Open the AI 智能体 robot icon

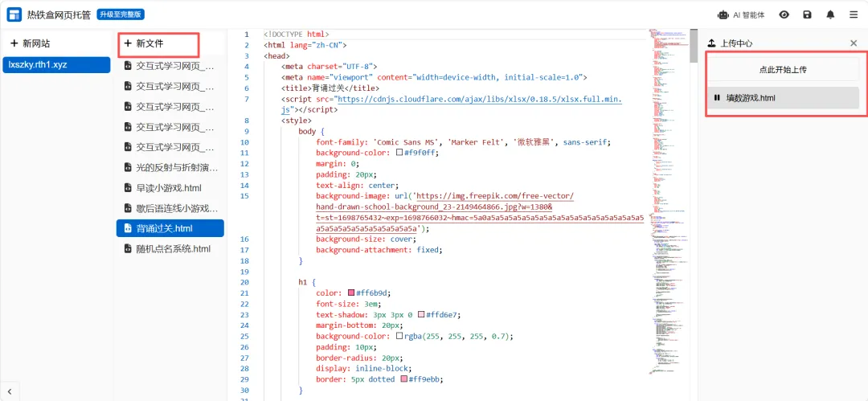click(723, 15)
